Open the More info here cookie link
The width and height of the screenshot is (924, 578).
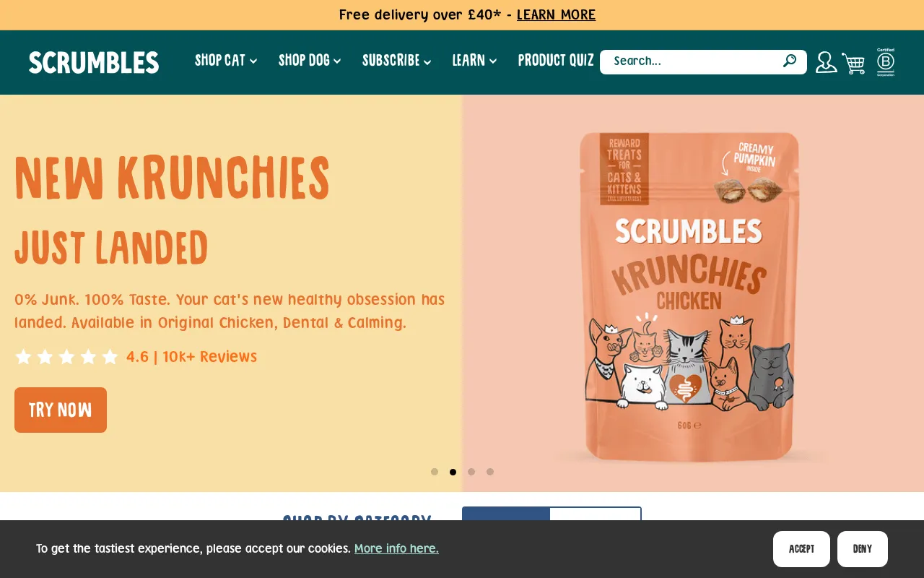396,548
